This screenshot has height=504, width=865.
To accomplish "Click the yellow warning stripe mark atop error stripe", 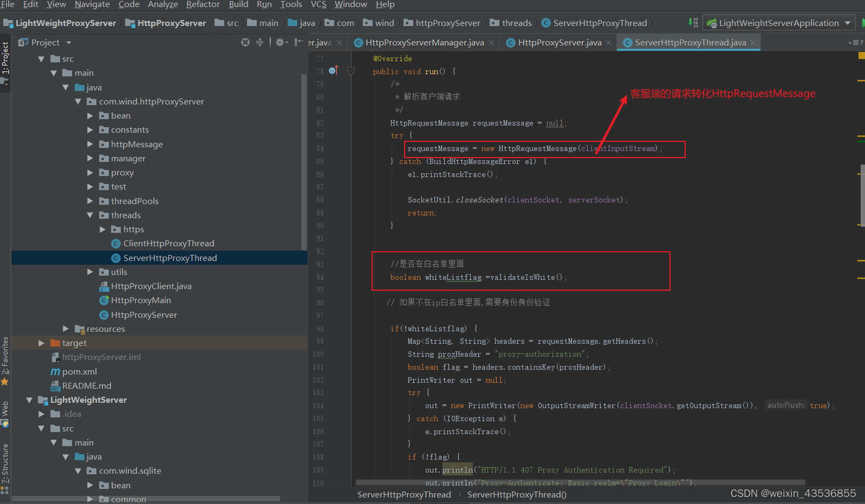I will pos(861,55).
